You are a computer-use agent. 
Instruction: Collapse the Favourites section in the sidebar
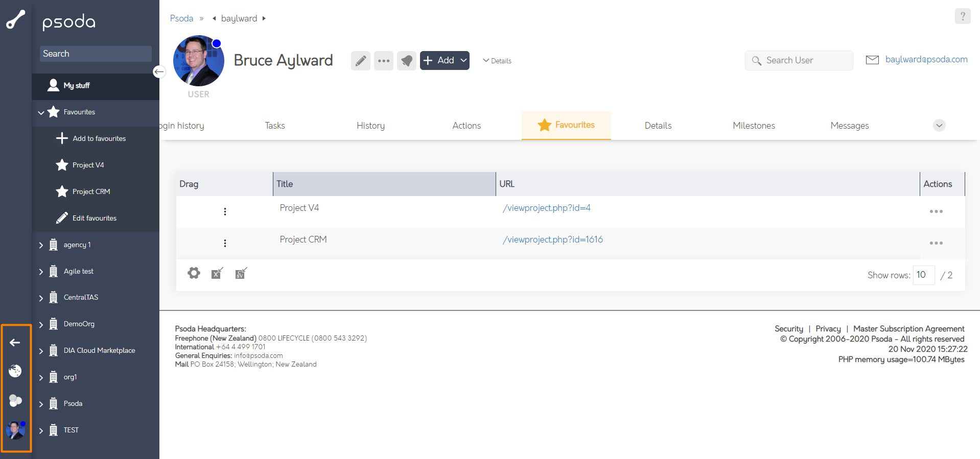pyautogui.click(x=41, y=112)
